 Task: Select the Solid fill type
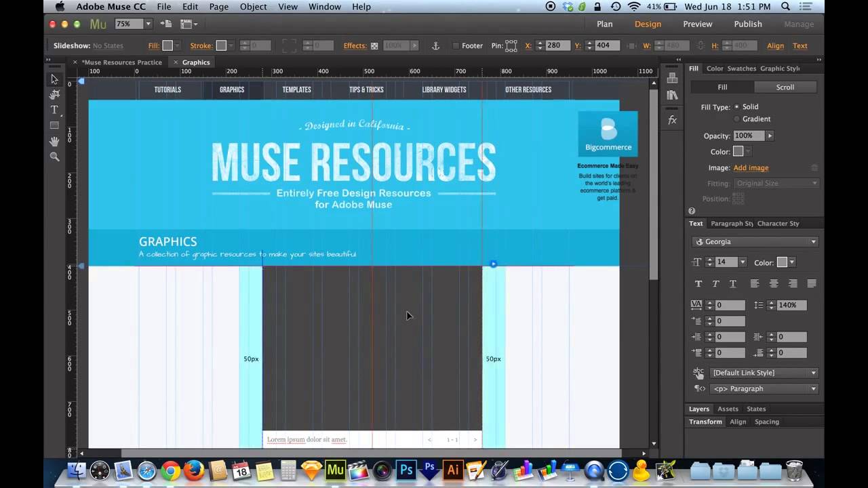point(737,106)
